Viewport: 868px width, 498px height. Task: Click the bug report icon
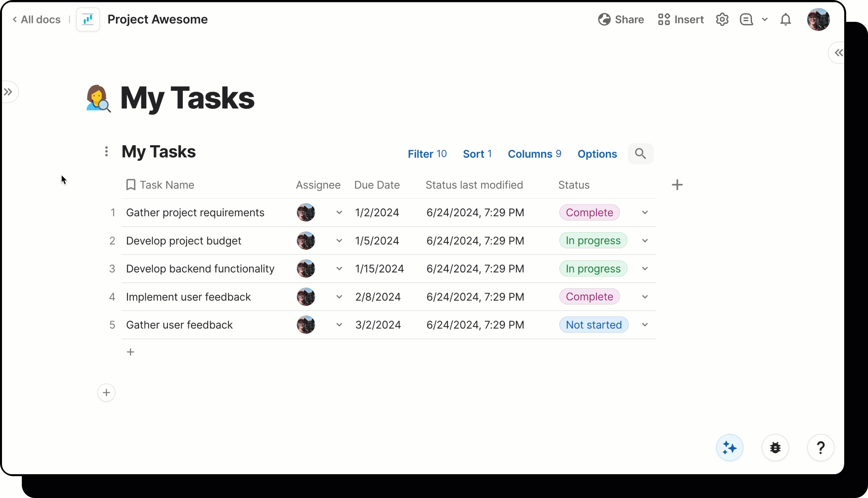(x=775, y=447)
